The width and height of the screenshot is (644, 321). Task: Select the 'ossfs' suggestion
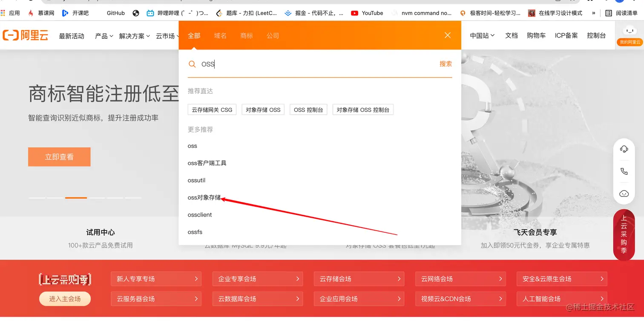[195, 232]
